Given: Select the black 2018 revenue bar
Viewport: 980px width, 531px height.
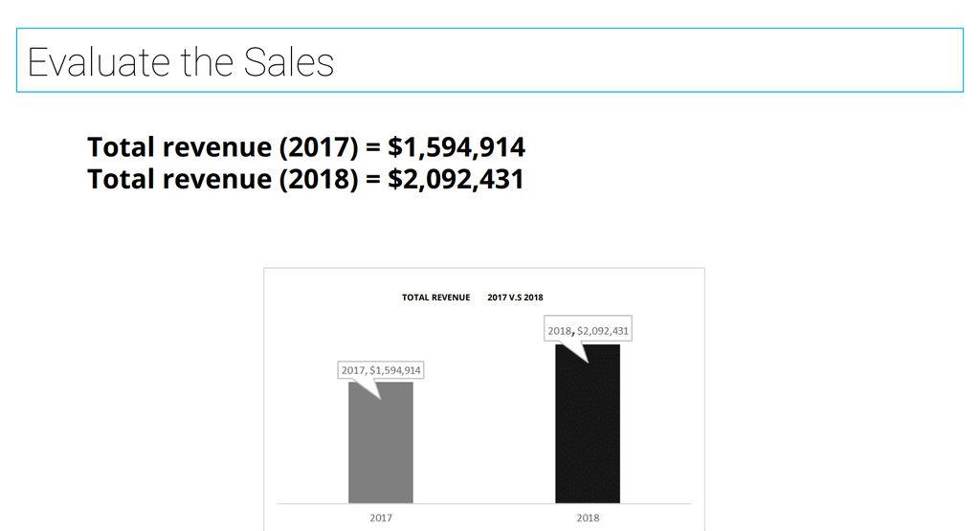Looking at the screenshot, I should pyautogui.click(x=588, y=424).
